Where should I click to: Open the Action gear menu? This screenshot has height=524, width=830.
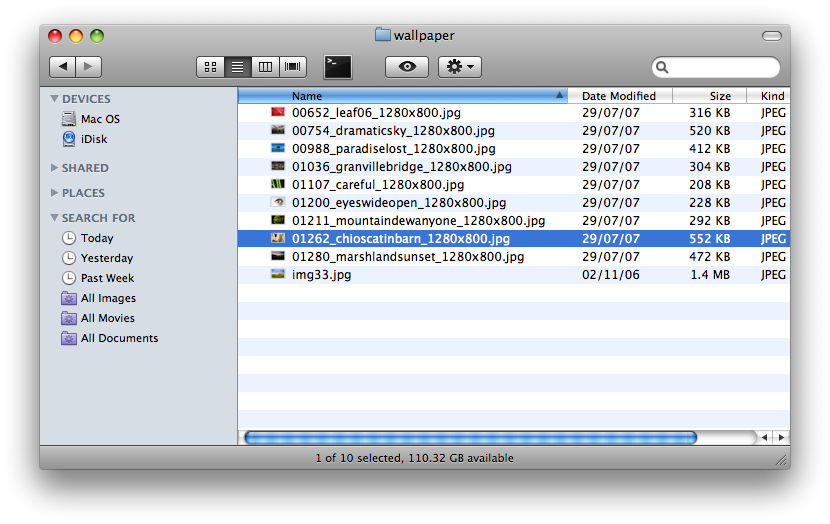coord(459,67)
